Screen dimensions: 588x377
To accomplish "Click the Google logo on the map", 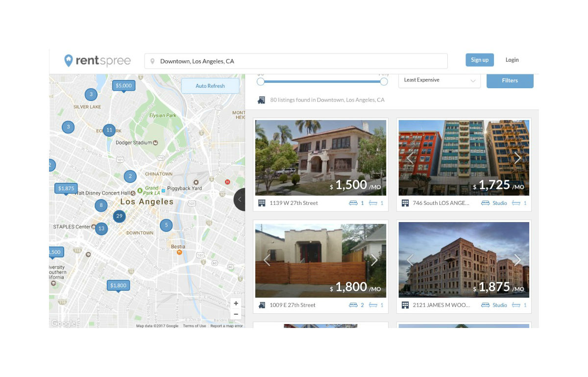I will point(63,323).
